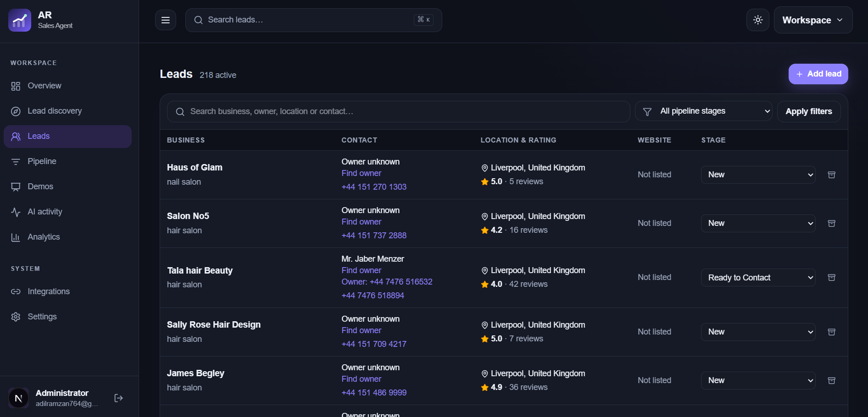Click the Administrator avatar
The width and height of the screenshot is (868, 417).
(x=19, y=398)
